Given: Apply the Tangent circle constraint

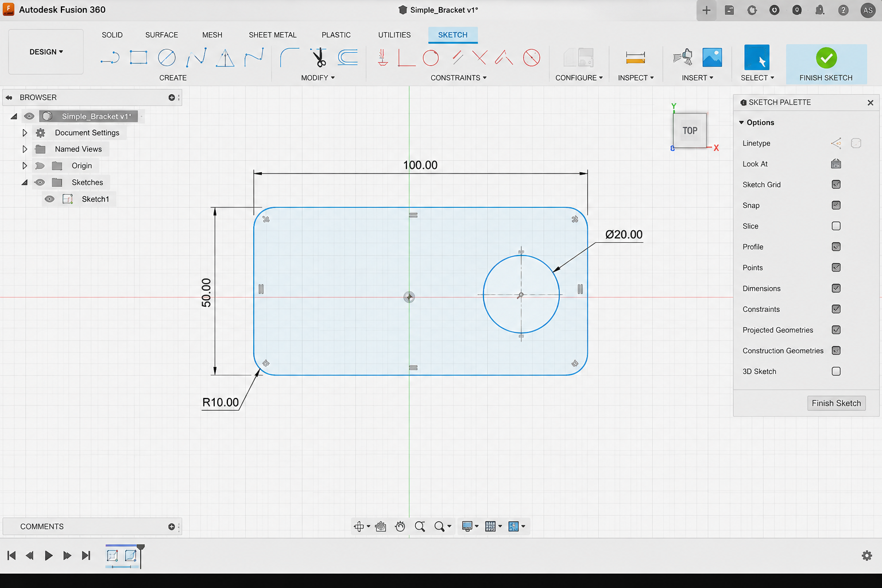Looking at the screenshot, I should [431, 57].
